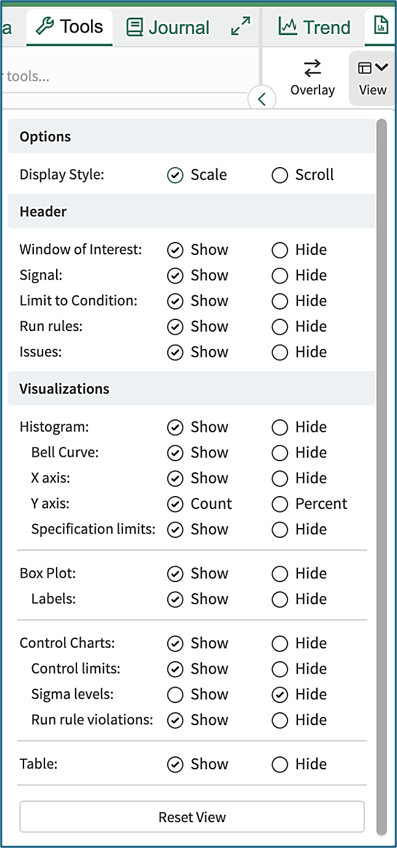This screenshot has width=397, height=848.
Task: Open the Journal tab
Action: click(x=168, y=27)
